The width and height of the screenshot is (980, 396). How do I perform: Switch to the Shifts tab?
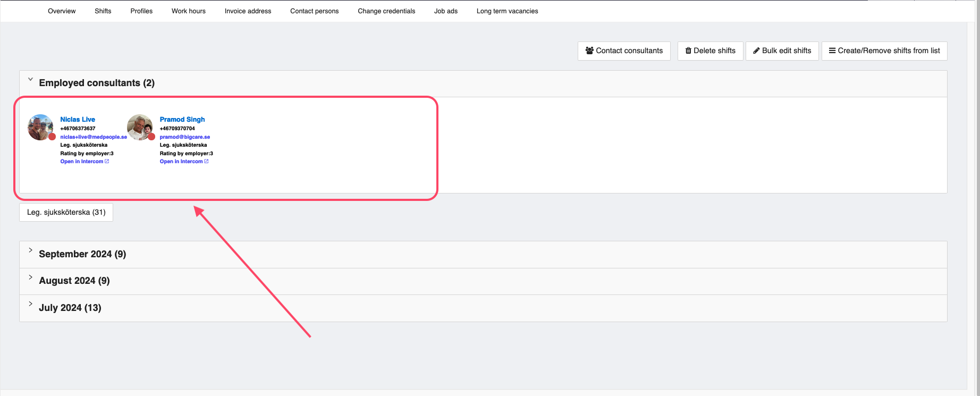(x=103, y=11)
